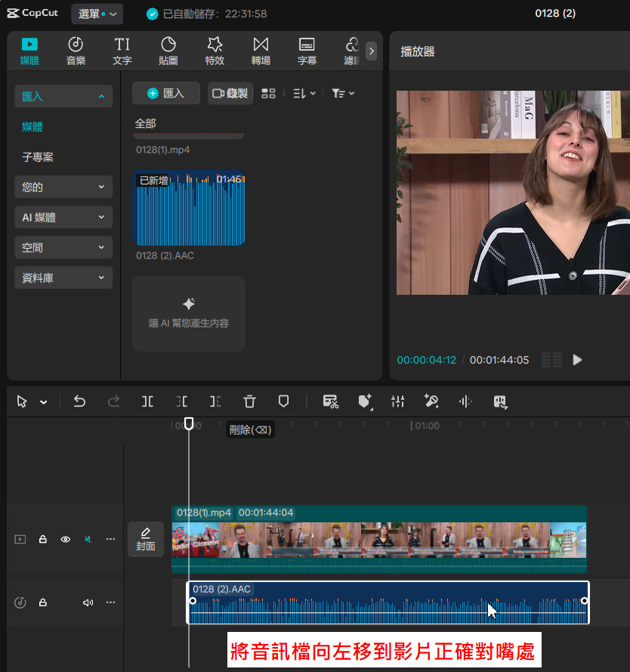Lock the audio track

click(x=43, y=602)
